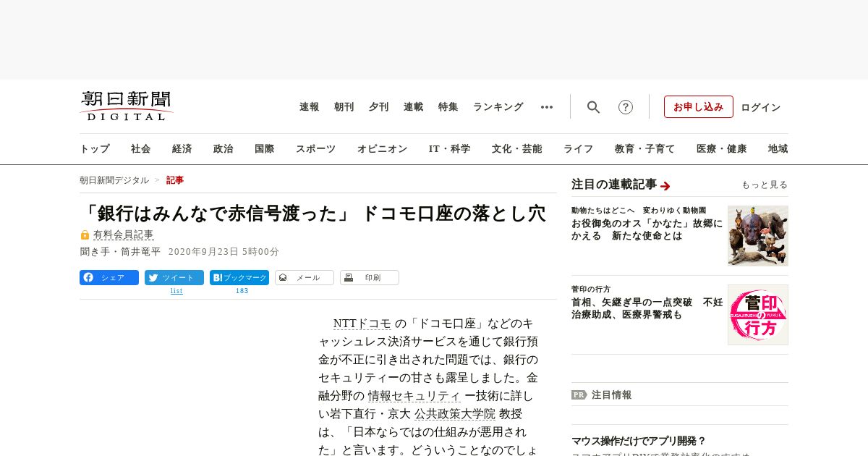
Task: Click the Twitter list count link
Action: tap(176, 291)
